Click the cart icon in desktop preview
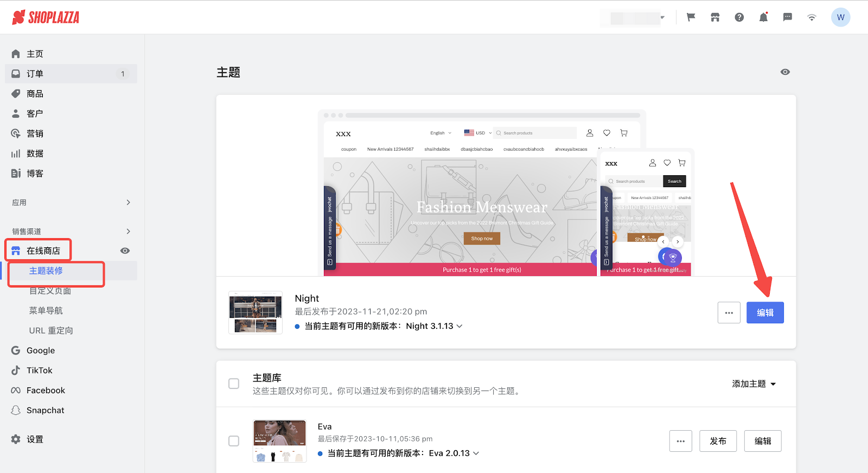Viewport: 868px width, 473px height. (624, 133)
